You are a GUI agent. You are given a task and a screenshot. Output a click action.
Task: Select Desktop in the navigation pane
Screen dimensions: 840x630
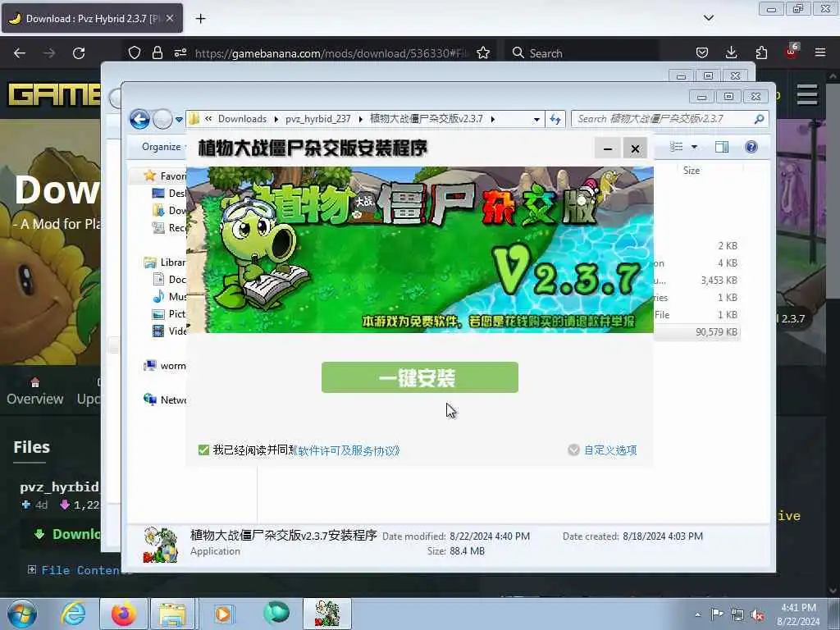coord(169,193)
